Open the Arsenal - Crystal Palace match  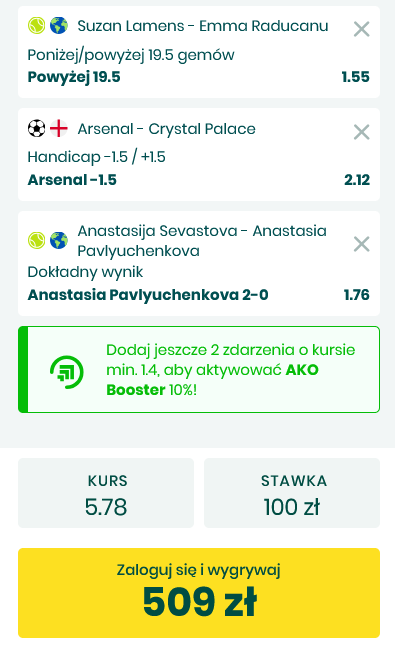(167, 129)
